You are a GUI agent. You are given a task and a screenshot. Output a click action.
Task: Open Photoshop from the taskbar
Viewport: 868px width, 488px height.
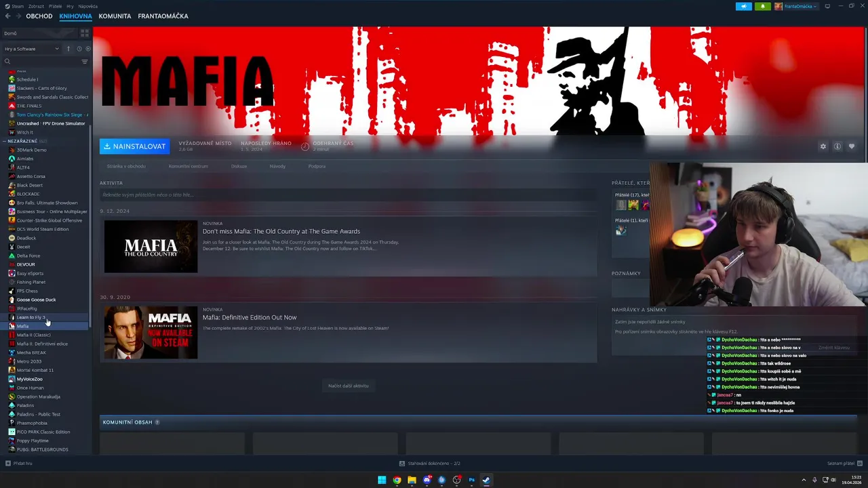471,480
